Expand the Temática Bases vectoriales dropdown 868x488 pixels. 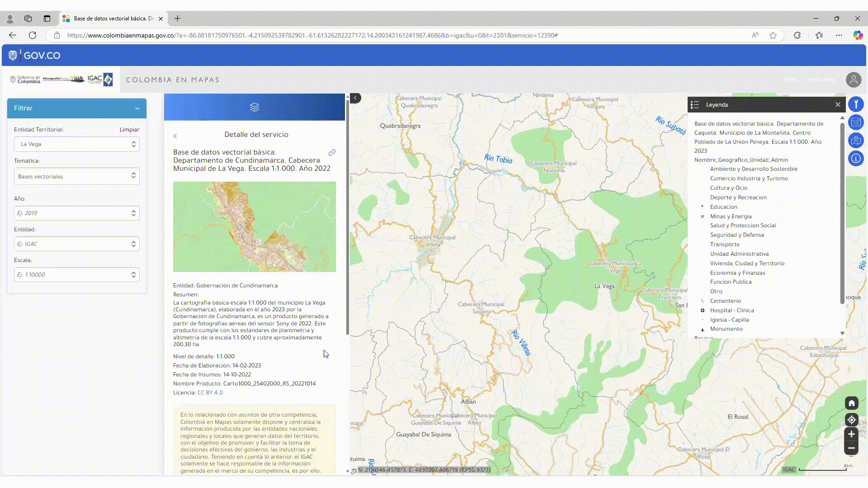[x=76, y=176]
